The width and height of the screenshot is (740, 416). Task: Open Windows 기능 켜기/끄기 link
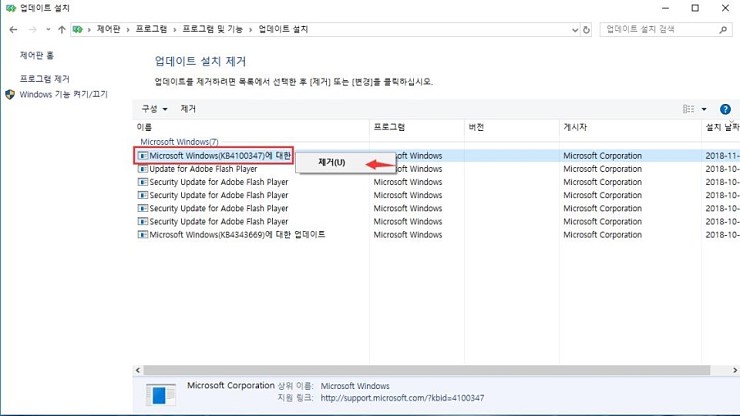64,94
